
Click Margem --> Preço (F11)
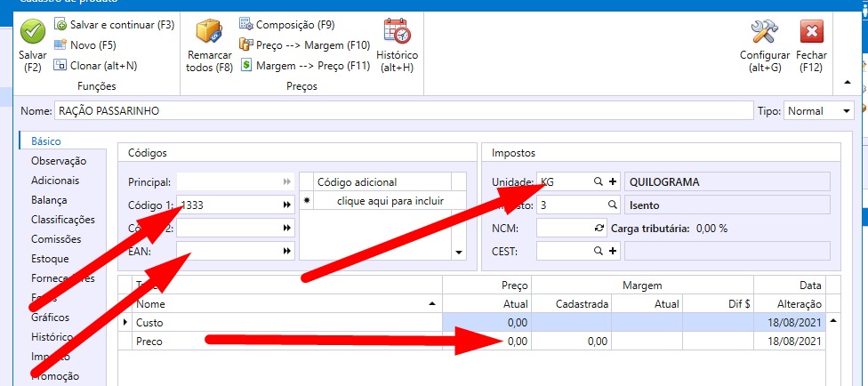(x=304, y=65)
